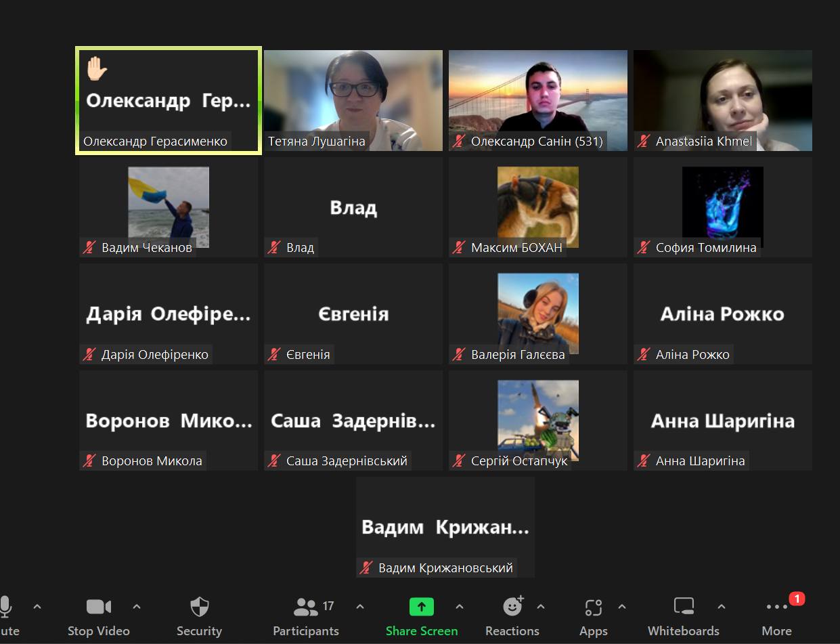Open Whiteboards from the toolbar
The image size is (840, 644).
point(684,607)
